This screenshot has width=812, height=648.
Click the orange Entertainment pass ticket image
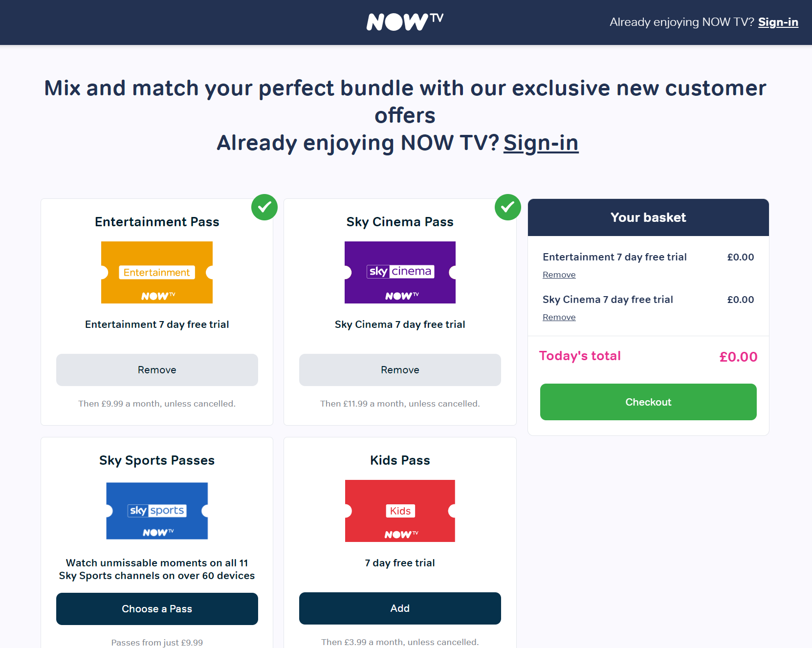tap(157, 272)
